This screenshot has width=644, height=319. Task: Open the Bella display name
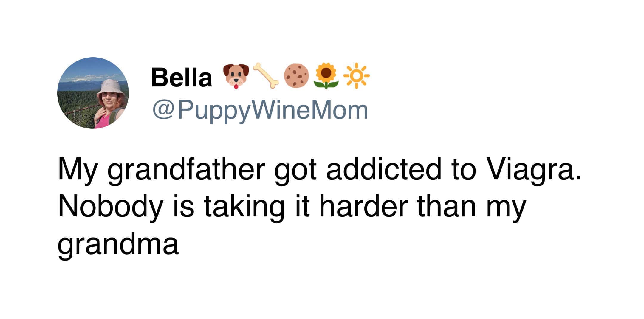point(182,78)
